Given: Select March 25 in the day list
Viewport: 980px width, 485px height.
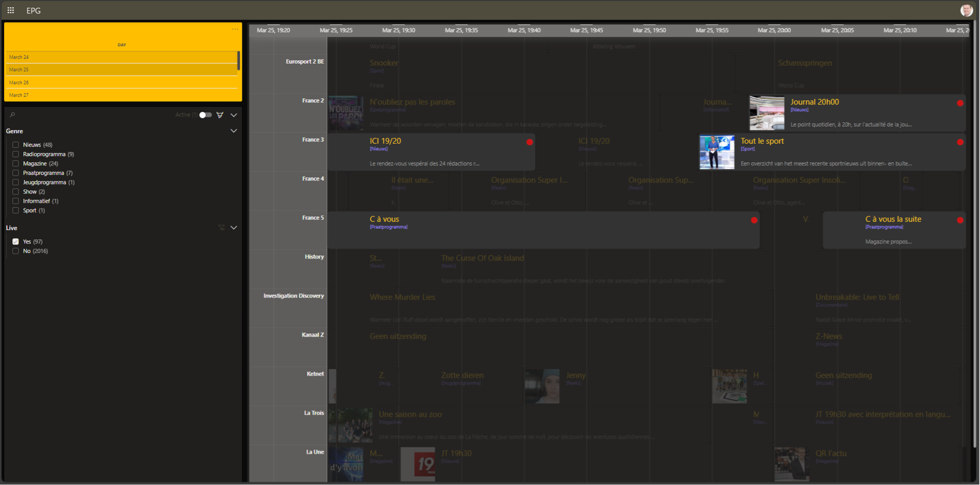Looking at the screenshot, I should pyautogui.click(x=121, y=70).
